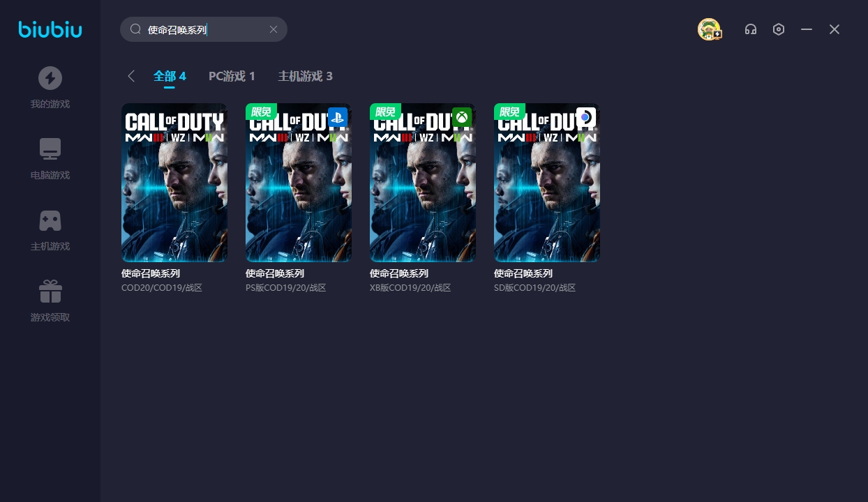Switch to the PC游戏 1 tab

point(232,76)
